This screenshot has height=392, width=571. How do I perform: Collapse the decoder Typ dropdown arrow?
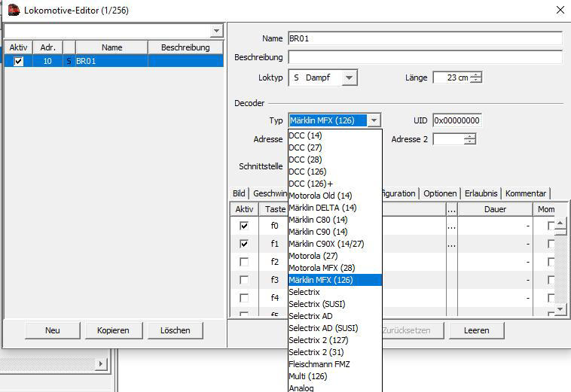point(374,120)
